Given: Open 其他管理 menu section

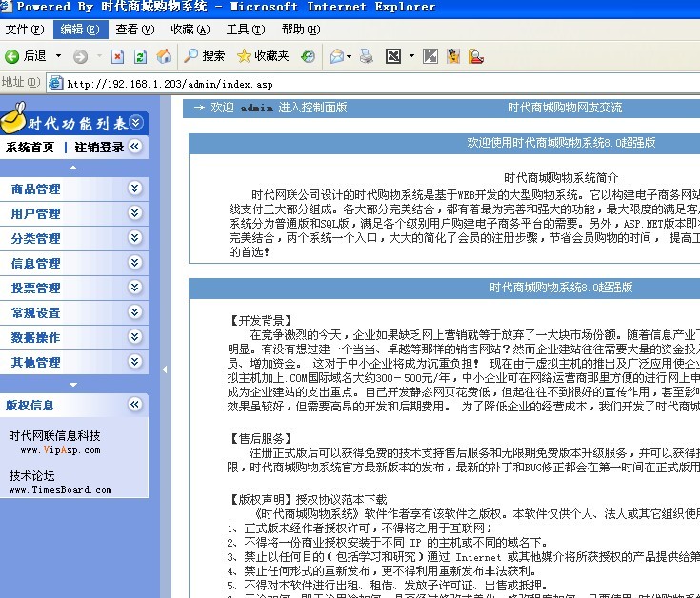Looking at the screenshot, I should click(36, 363).
